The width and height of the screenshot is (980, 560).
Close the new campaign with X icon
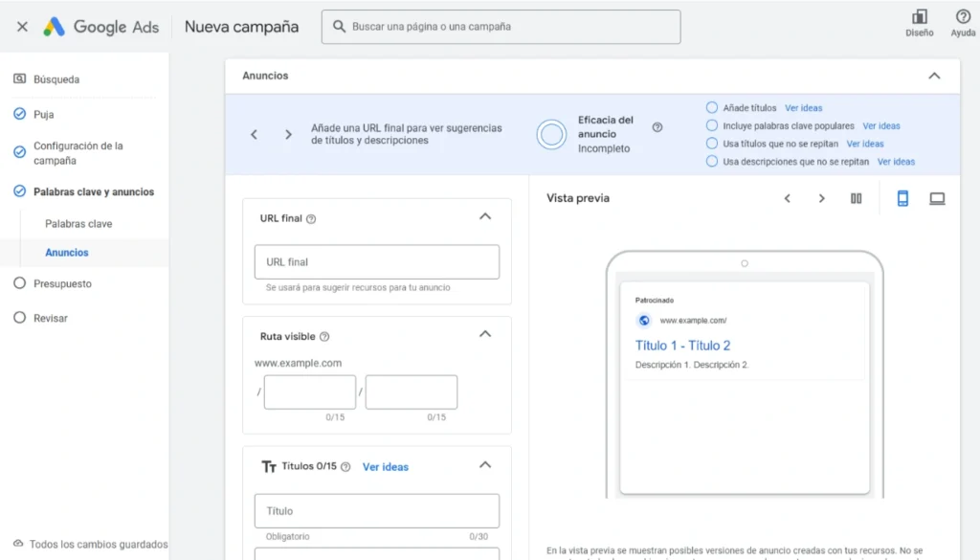click(x=22, y=27)
